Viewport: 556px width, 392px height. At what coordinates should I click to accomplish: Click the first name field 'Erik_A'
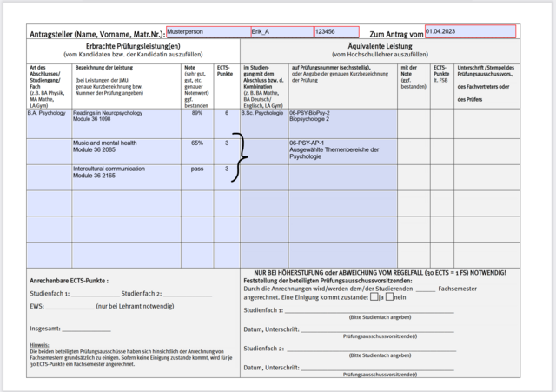pyautogui.click(x=281, y=31)
